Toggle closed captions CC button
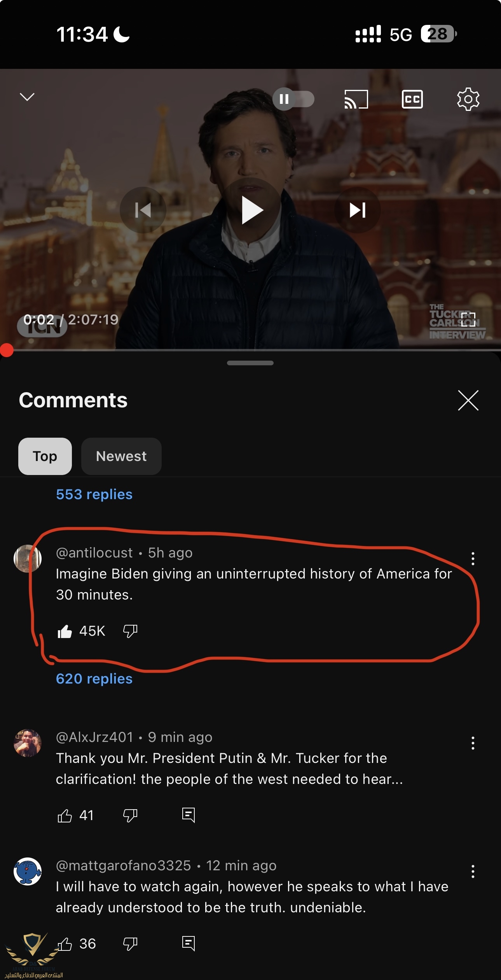This screenshot has width=501, height=980. [412, 99]
